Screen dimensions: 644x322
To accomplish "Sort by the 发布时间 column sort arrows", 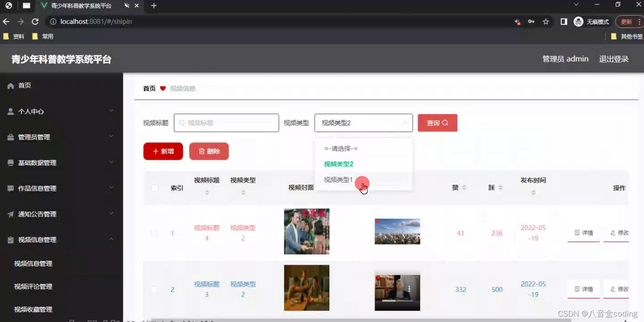I will (533, 192).
